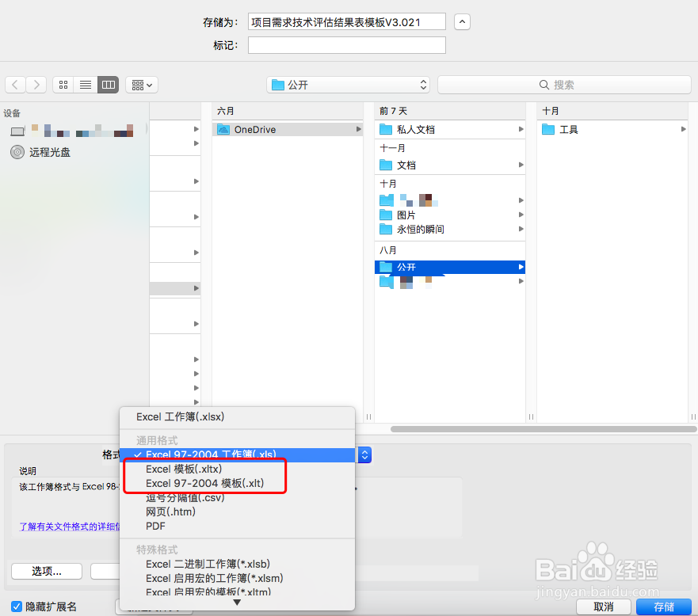Click the 私人文档 folder icon
This screenshot has height=616, width=698.
386,129
